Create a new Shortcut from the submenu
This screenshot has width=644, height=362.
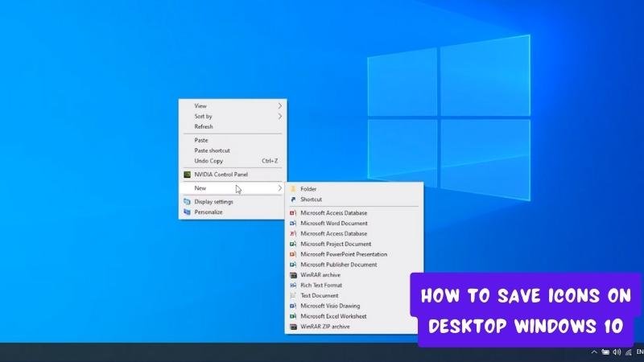[354, 199]
